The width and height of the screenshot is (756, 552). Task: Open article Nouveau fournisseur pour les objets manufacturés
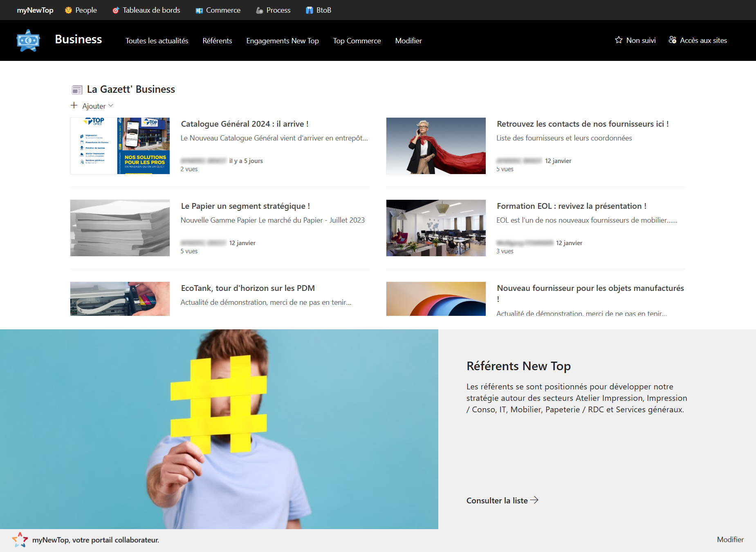[590, 293]
